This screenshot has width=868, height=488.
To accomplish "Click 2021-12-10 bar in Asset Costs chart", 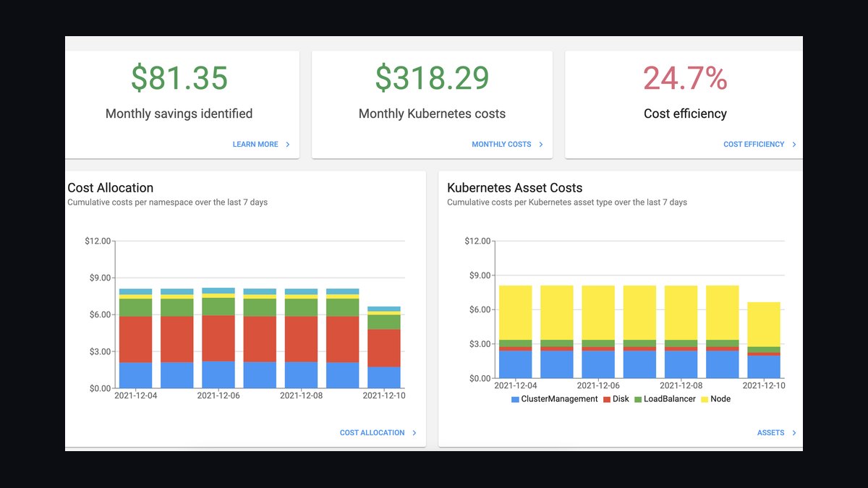I will 764,340.
